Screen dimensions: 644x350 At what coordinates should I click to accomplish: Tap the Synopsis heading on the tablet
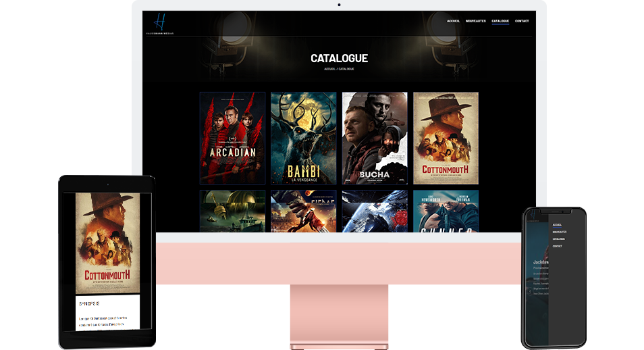tap(88, 304)
